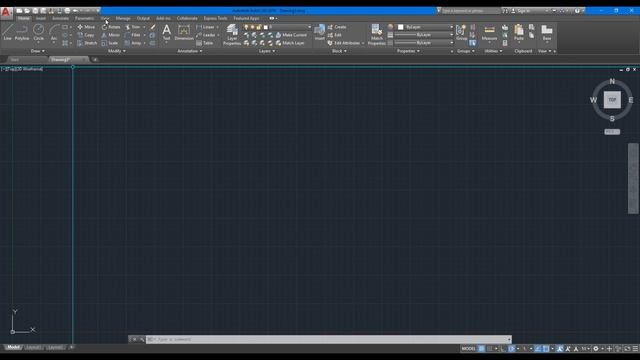Select the Arc draw tool
The width and height of the screenshot is (640, 360).
click(x=53, y=32)
